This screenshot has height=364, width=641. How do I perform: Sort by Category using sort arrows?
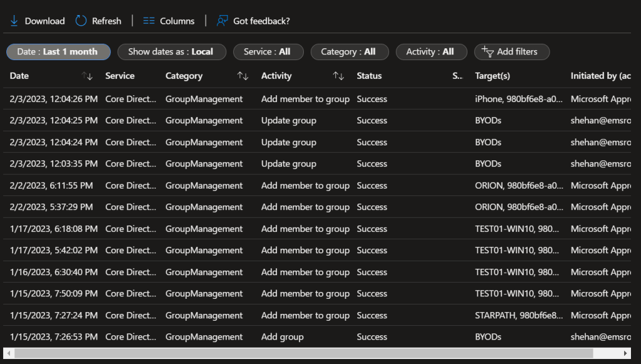[x=242, y=76]
